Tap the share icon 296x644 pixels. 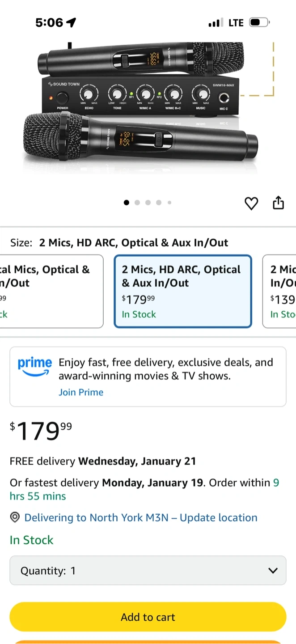(x=278, y=203)
